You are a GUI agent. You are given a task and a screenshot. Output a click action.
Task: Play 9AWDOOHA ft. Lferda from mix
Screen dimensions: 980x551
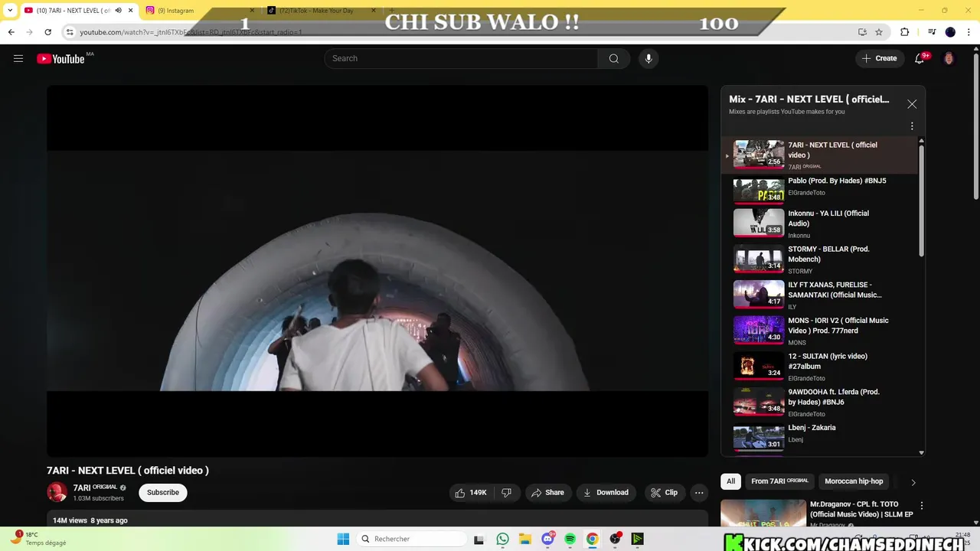(819, 403)
